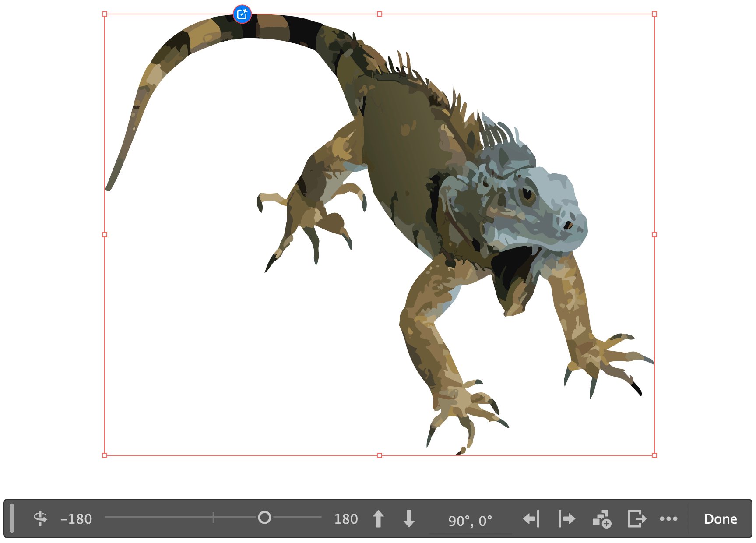The image size is (756, 543).
Task: Click the slider's center tick mark
Action: (x=213, y=518)
